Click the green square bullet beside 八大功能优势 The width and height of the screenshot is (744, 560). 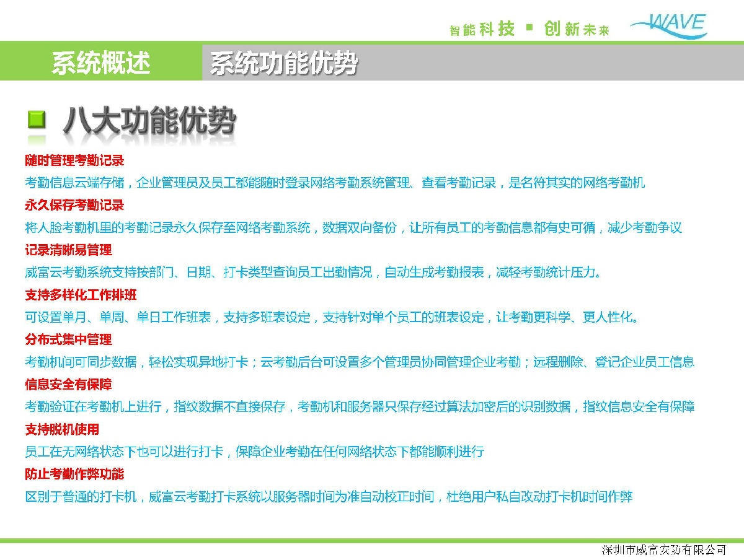[37, 119]
